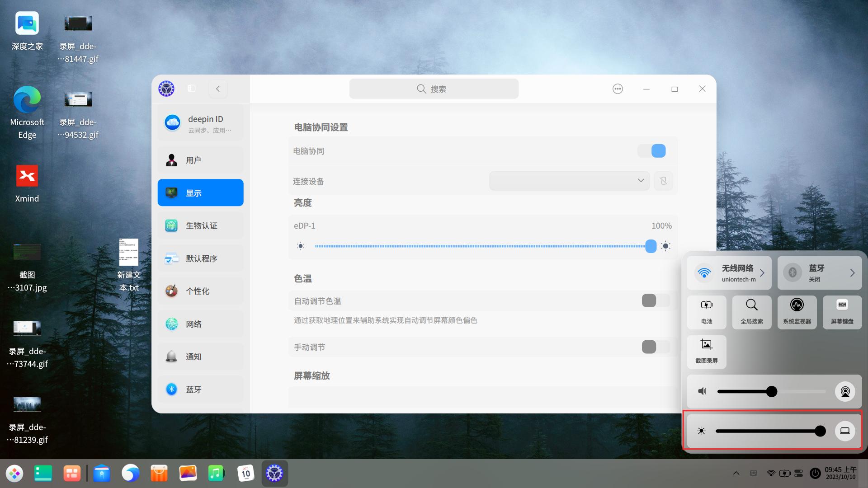Switch to the 网络 settings section
The width and height of the screenshot is (868, 488).
pyautogui.click(x=200, y=324)
